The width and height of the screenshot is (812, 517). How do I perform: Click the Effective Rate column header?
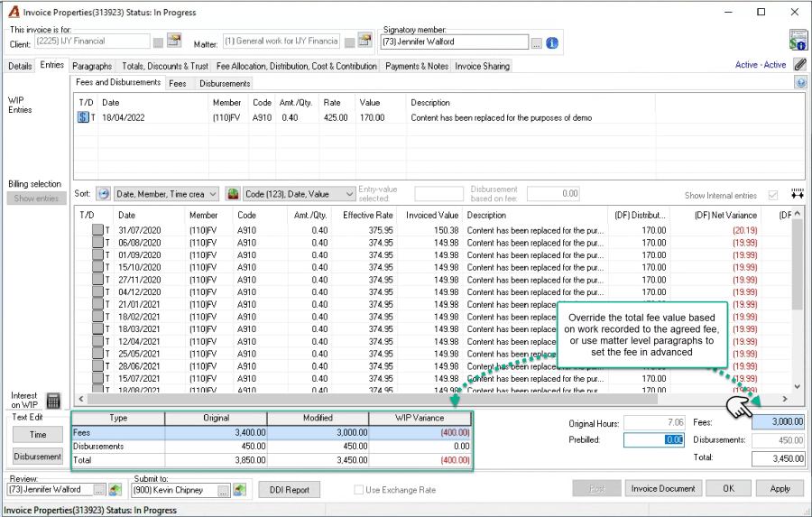tap(367, 215)
